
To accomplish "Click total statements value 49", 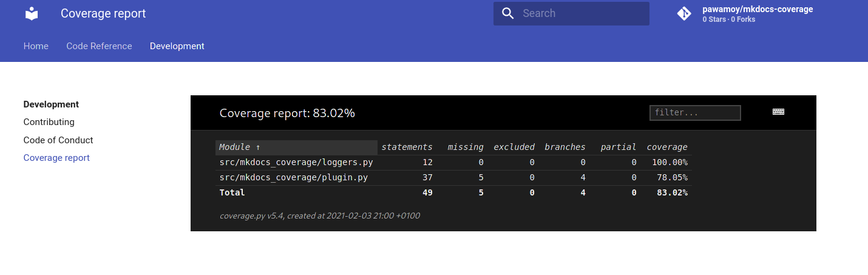I will pos(427,192).
